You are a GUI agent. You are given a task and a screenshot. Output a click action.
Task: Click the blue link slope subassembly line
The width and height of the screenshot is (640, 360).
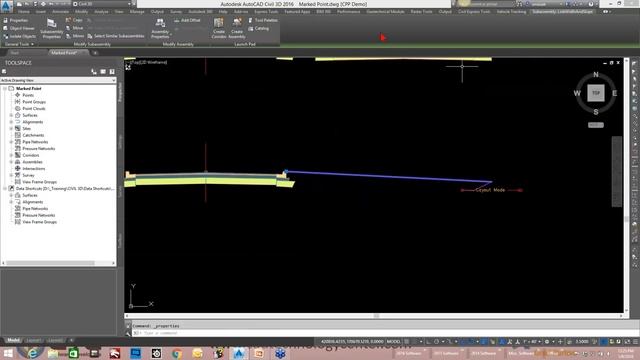click(x=388, y=176)
